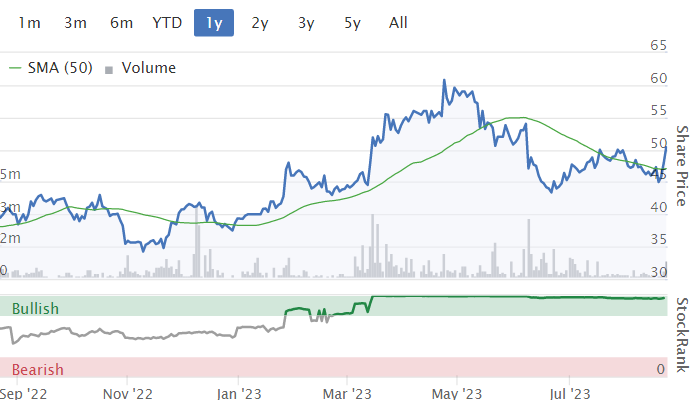Toggle the Volume series legend label
This screenshot has height=400, width=698.
coord(148,68)
